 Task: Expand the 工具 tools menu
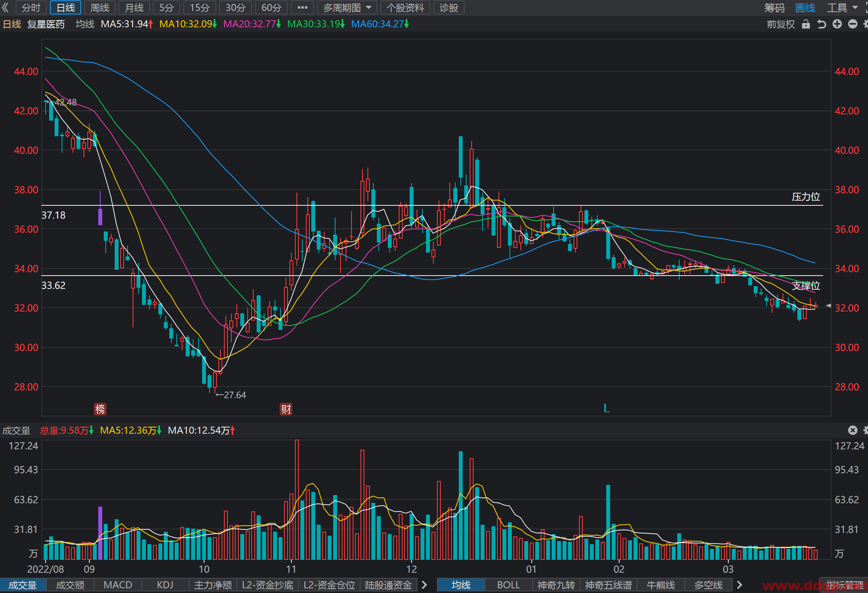coord(842,8)
